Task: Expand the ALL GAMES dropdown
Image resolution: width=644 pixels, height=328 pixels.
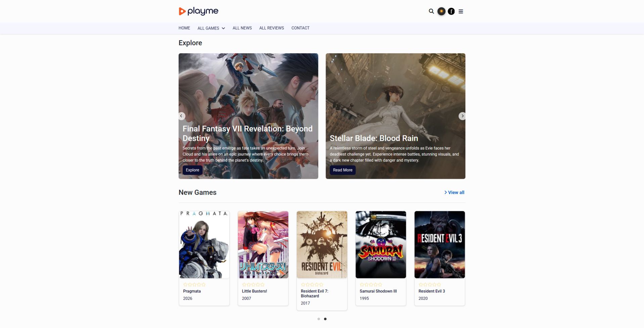Action: point(211,28)
